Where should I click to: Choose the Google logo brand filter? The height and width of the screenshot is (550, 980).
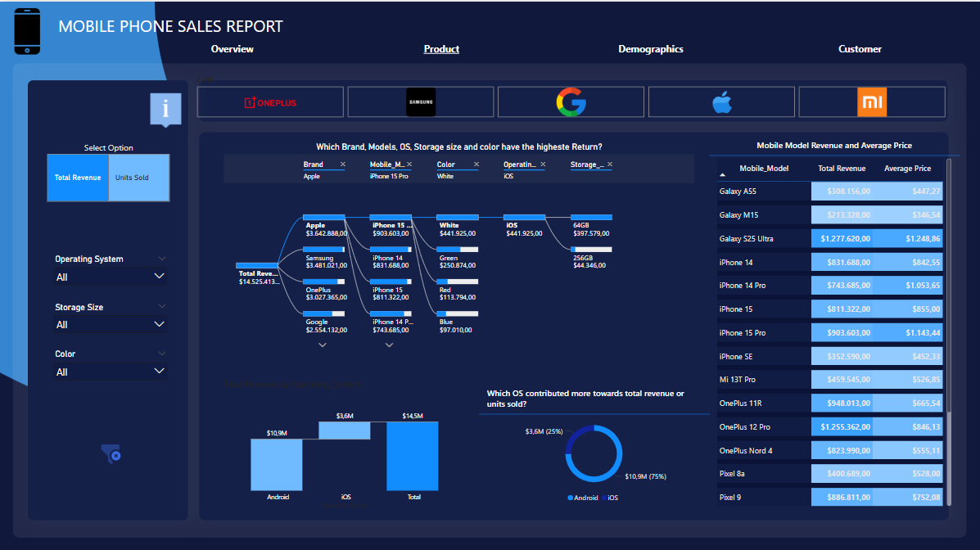click(571, 101)
